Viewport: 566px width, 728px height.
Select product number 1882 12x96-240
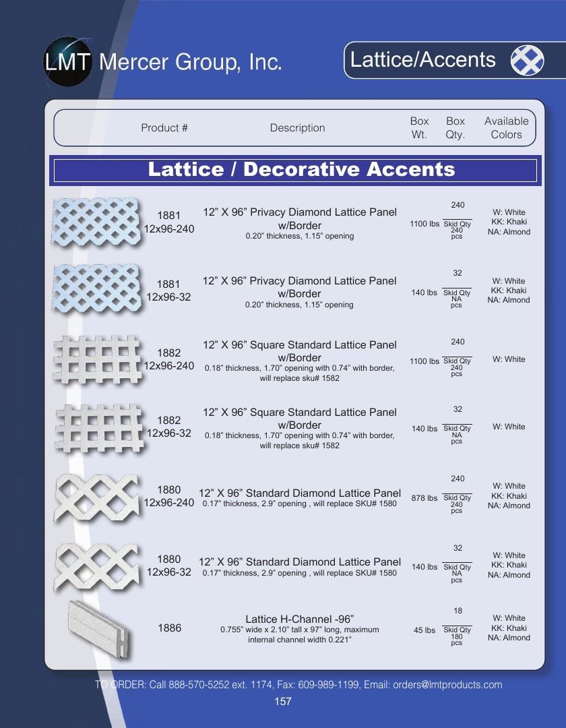(x=169, y=359)
